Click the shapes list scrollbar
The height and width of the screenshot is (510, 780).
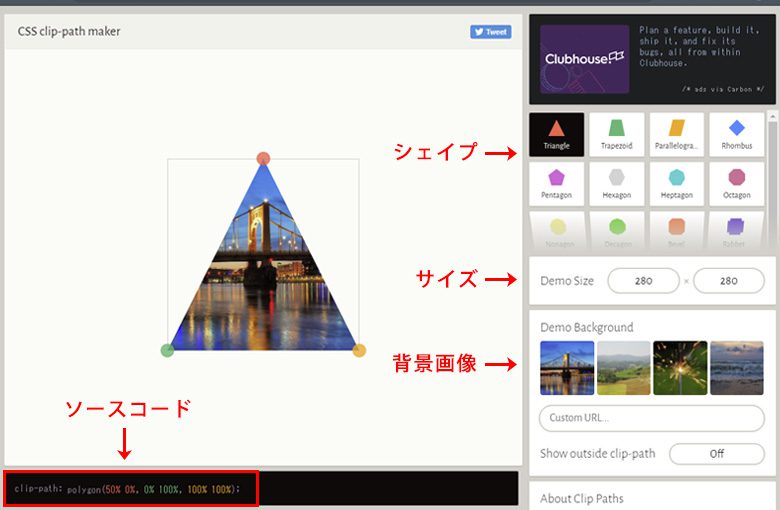[772, 182]
